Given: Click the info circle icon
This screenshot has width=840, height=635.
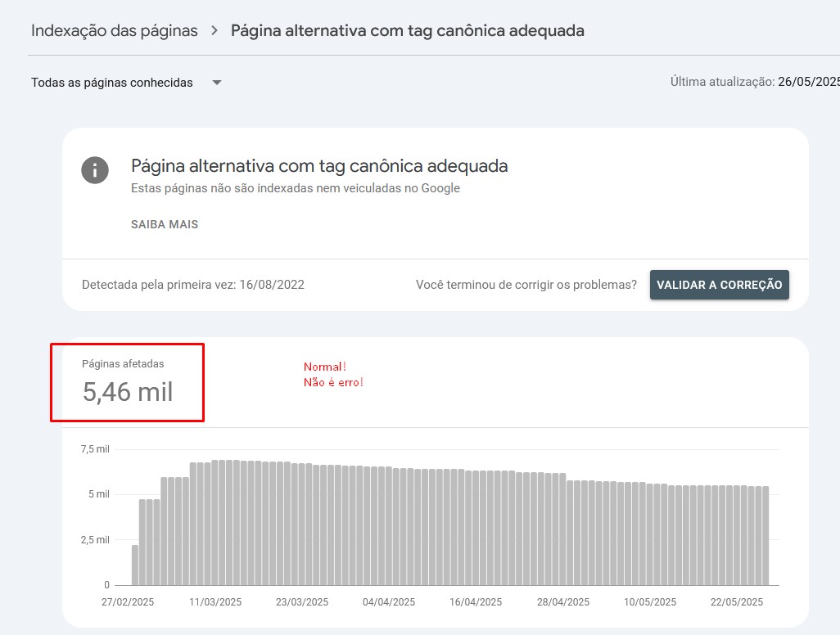Looking at the screenshot, I should (x=95, y=170).
